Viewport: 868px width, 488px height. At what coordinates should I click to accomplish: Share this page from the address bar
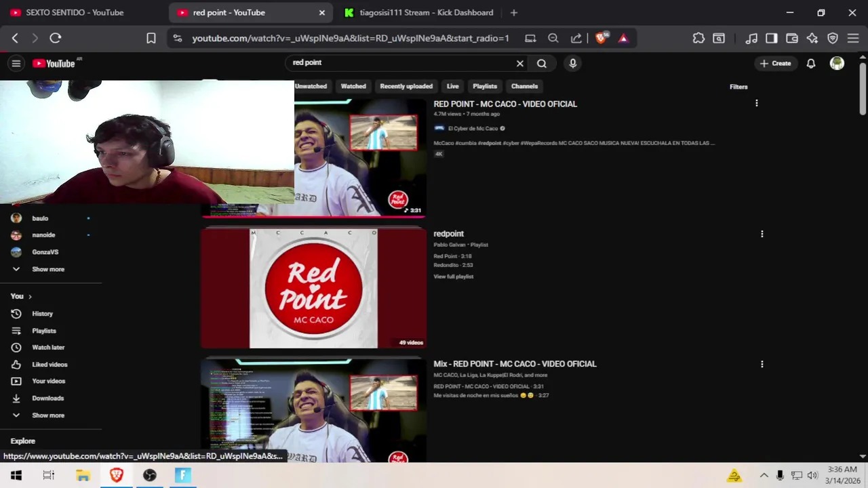click(x=576, y=38)
